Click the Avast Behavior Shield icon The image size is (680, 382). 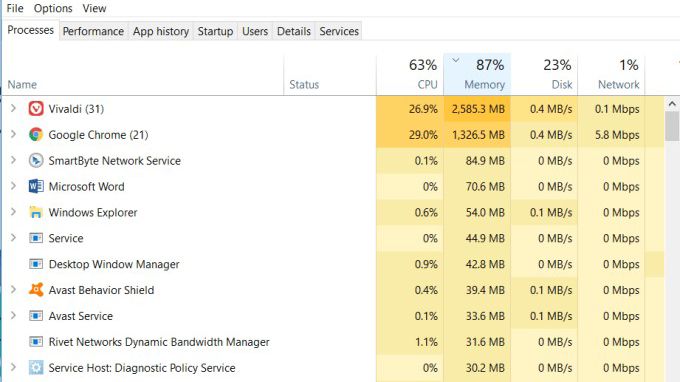36,290
